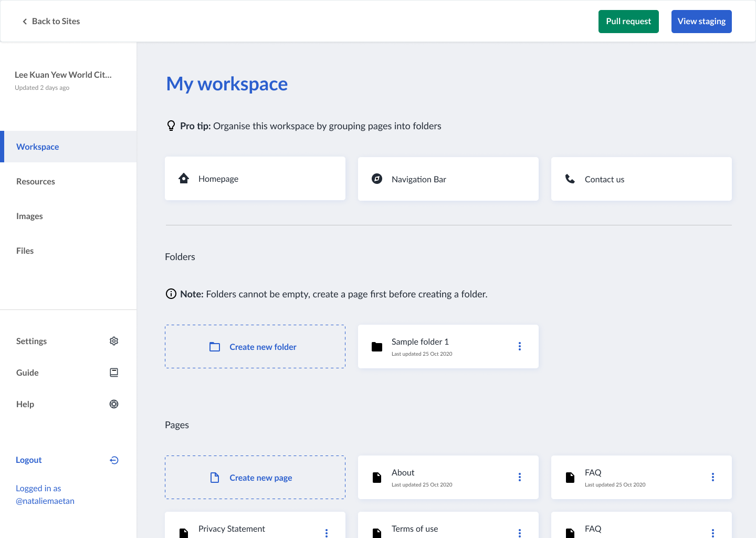Click the Pull request button

click(x=628, y=21)
